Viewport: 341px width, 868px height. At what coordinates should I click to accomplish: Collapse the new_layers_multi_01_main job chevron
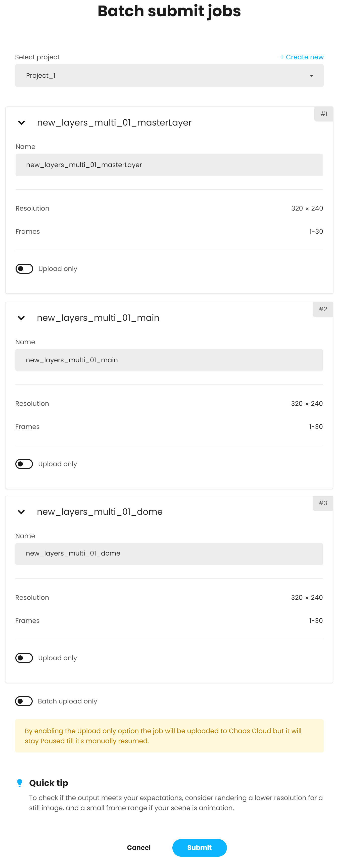click(x=21, y=318)
